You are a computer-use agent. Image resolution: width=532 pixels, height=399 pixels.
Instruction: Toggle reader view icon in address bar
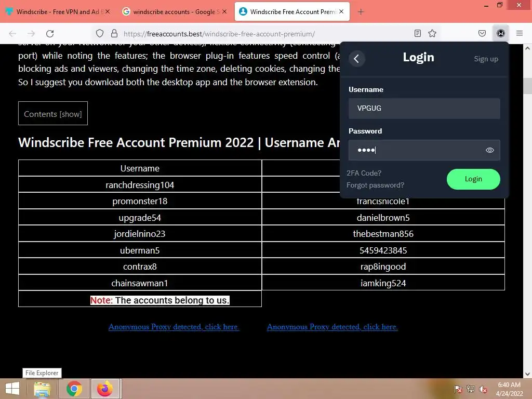(x=418, y=33)
